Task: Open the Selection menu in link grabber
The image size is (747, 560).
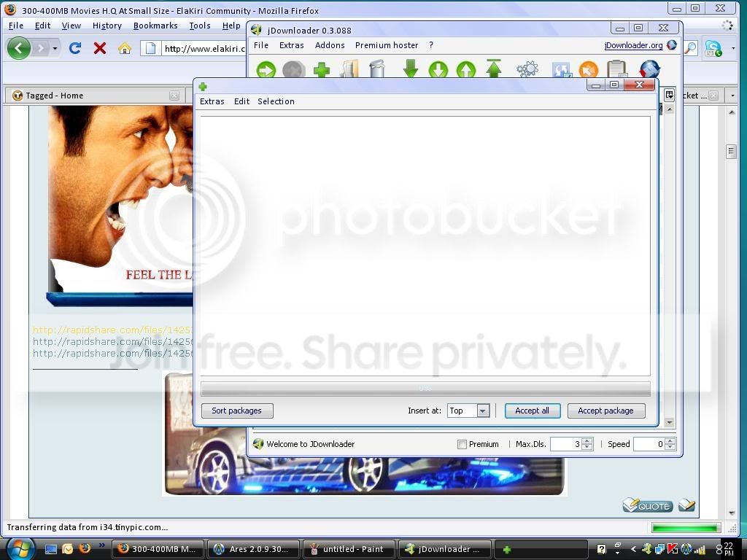Action: coord(276,101)
